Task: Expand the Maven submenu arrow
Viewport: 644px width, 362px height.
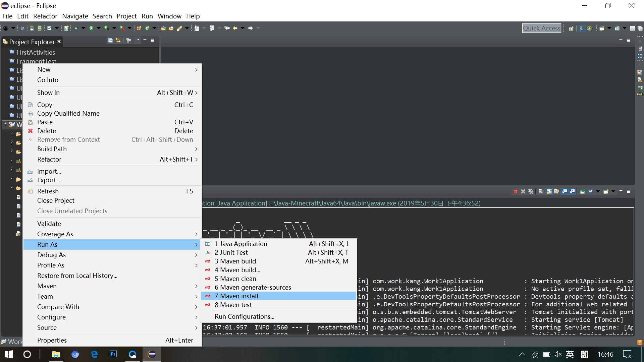Action: (196, 286)
